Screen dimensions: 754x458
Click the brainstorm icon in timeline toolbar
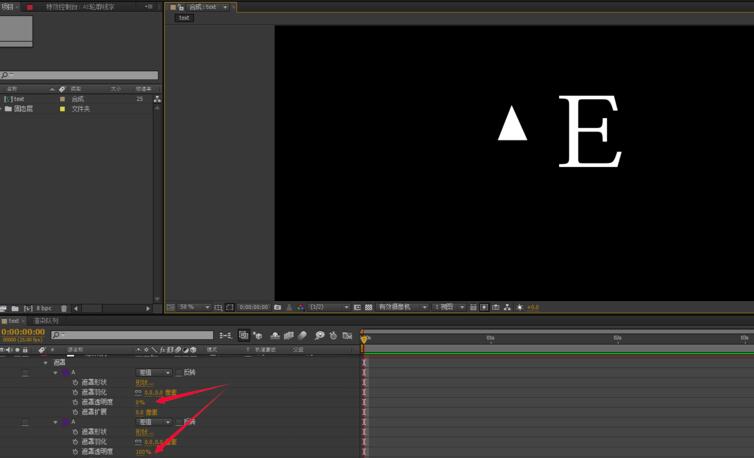point(319,335)
